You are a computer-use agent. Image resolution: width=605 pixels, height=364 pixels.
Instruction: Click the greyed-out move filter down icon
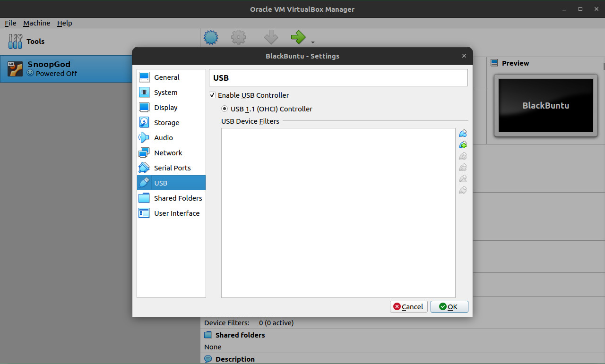pyautogui.click(x=463, y=190)
